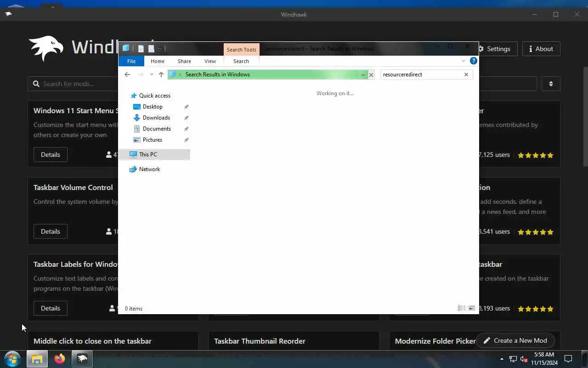Open Downloads folder in navigation pane

click(156, 118)
